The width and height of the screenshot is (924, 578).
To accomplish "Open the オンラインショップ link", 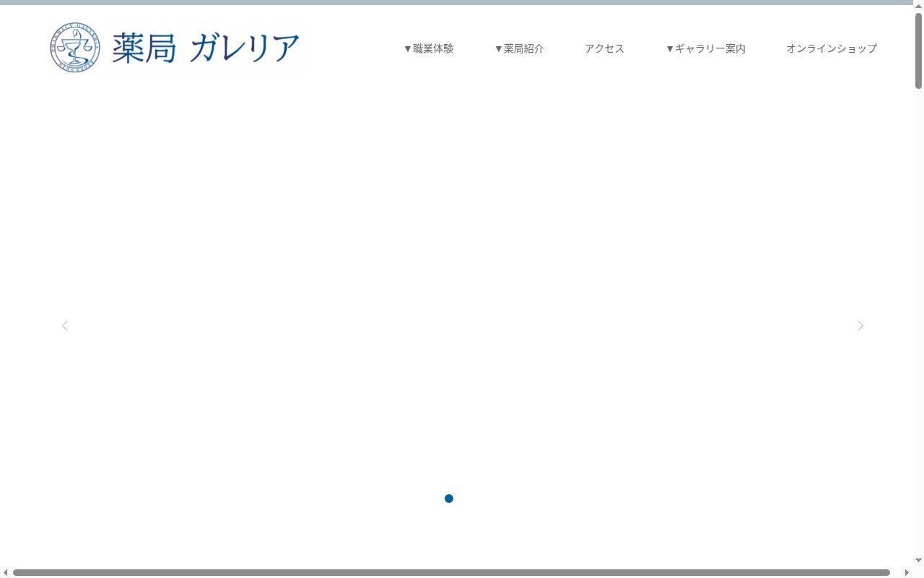I will (832, 48).
